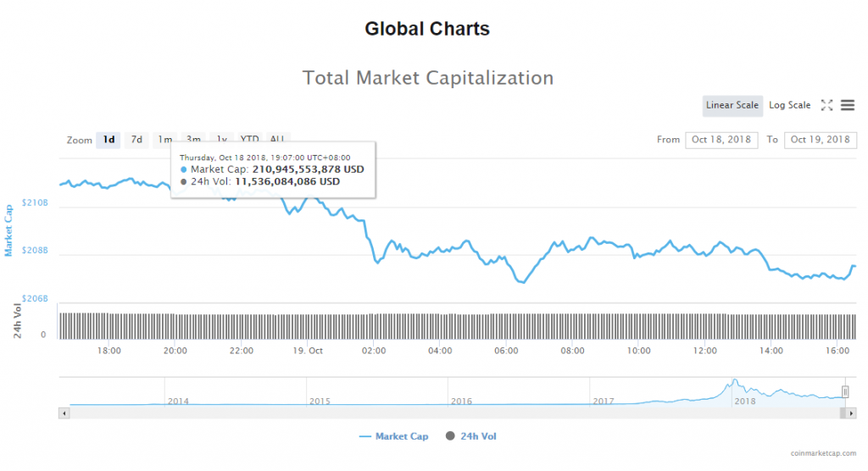Viewport: 868px width, 471px height.
Task: Click the To date field
Action: point(821,140)
